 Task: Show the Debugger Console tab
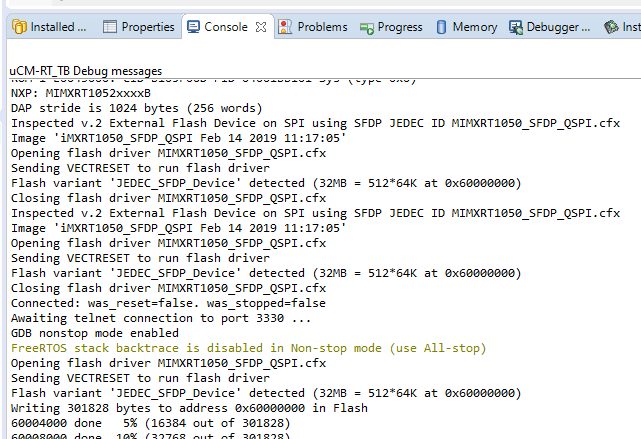coord(550,27)
